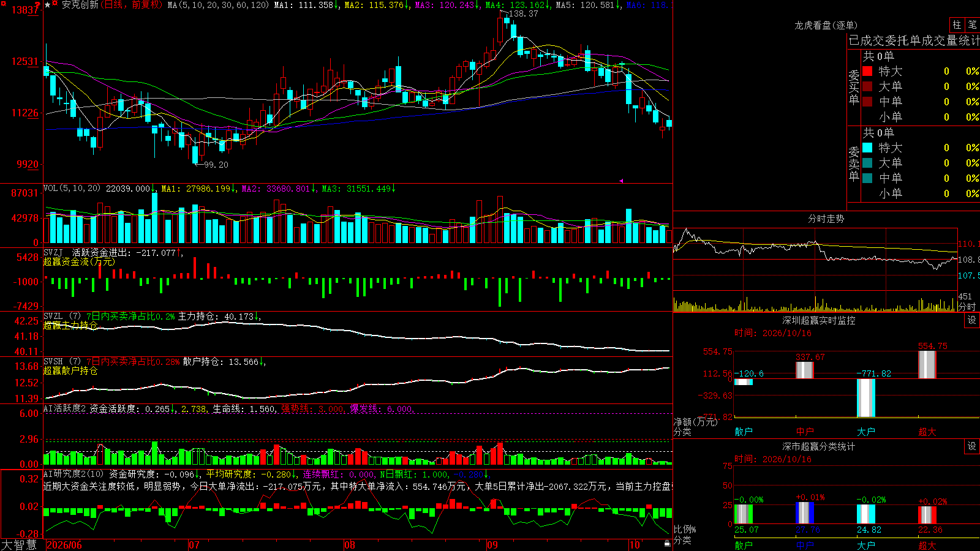Viewport: 980px width, 551px height.
Task: Jump to the 09 month marker on the timeline
Action: [x=492, y=545]
